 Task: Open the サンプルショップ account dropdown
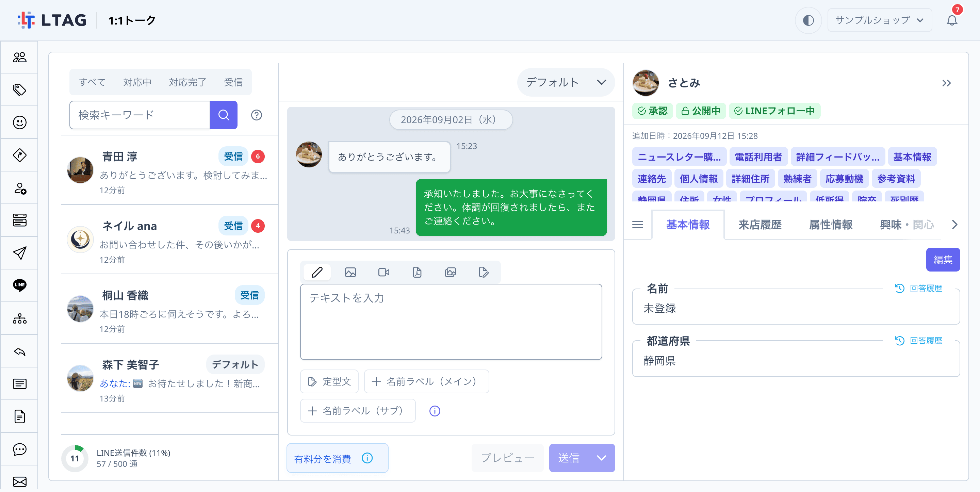(x=880, y=20)
